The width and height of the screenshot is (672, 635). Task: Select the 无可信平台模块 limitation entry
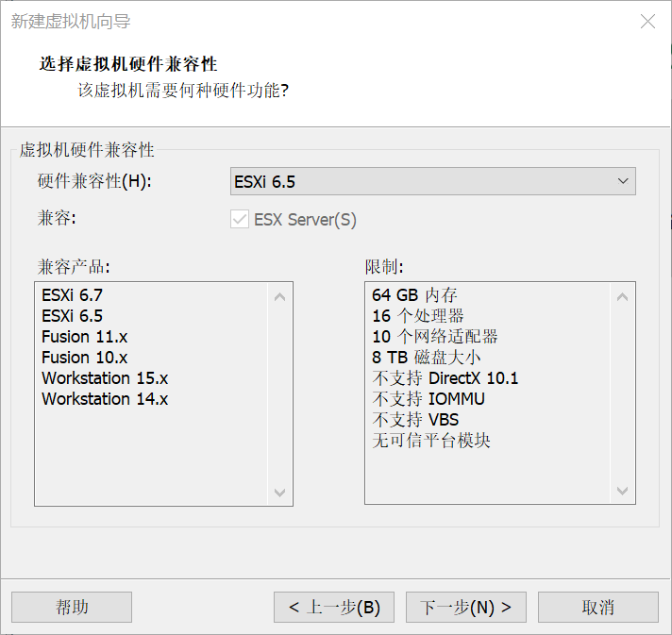pos(431,441)
